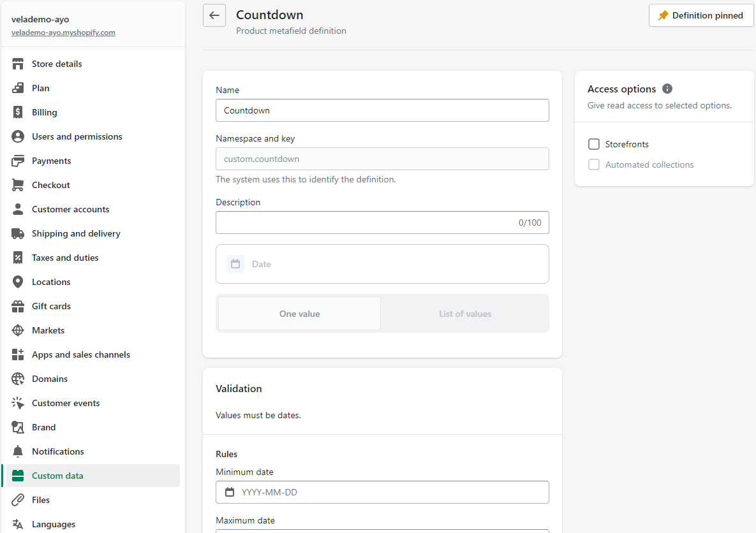This screenshot has height=533, width=756.
Task: Select the List of values option
Action: pyautogui.click(x=465, y=314)
